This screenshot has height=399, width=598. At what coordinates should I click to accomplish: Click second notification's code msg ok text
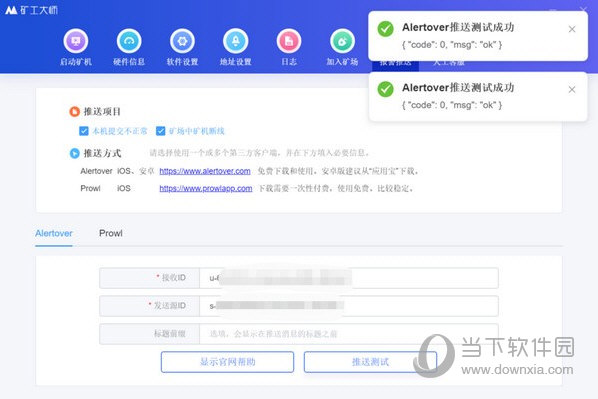coord(452,105)
